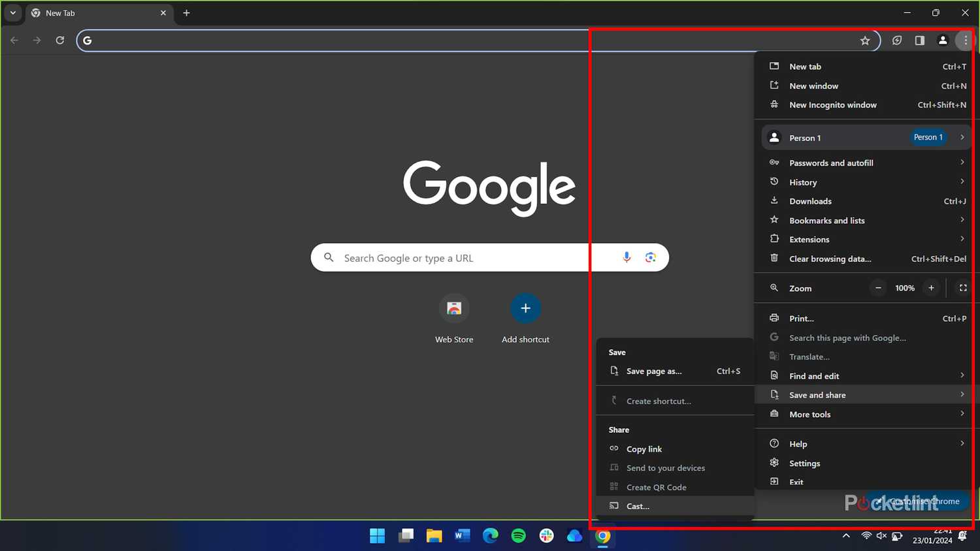
Task: Open Google Lens search icon
Action: tap(650, 257)
